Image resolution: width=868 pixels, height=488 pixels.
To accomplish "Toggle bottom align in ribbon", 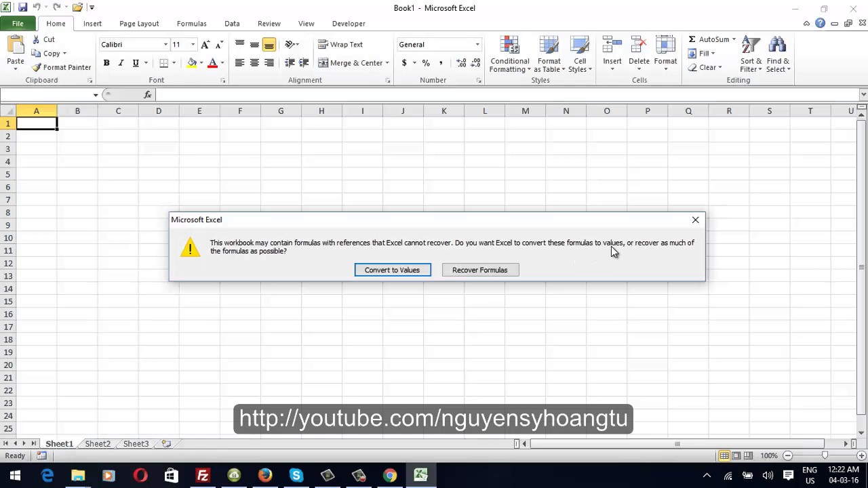I will 269,45.
